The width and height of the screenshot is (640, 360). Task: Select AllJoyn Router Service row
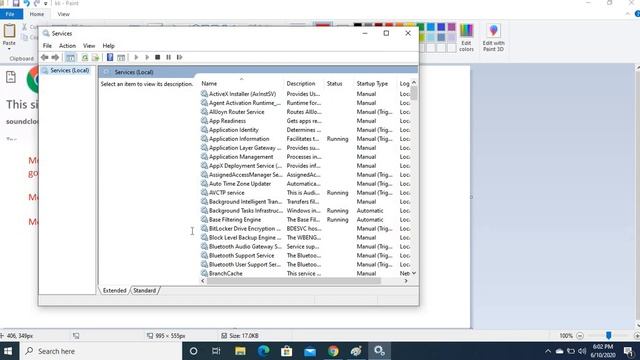[236, 112]
